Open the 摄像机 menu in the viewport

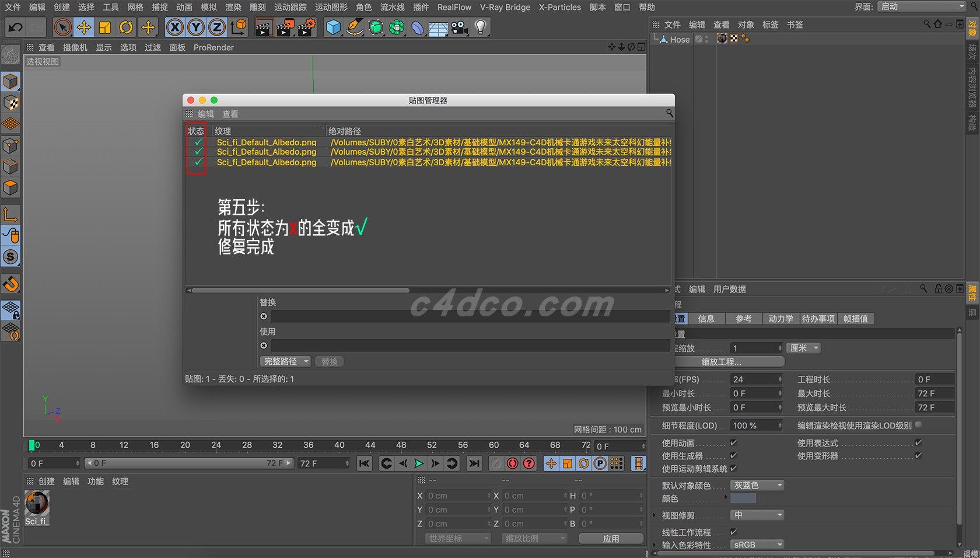point(75,47)
